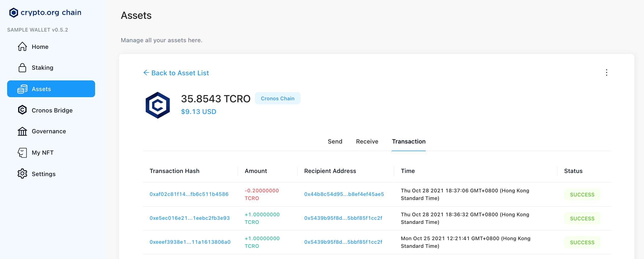The height and width of the screenshot is (259, 644).
Task: Click the time Thu Oct 28 2021 18:36:32
Action: (465, 218)
